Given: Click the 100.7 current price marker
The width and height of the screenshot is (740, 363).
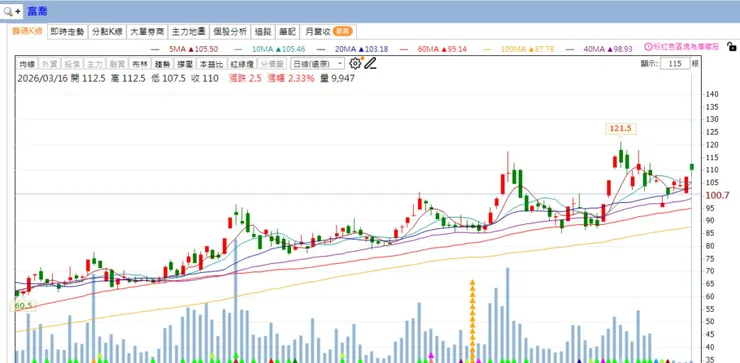Looking at the screenshot, I should click(x=717, y=195).
